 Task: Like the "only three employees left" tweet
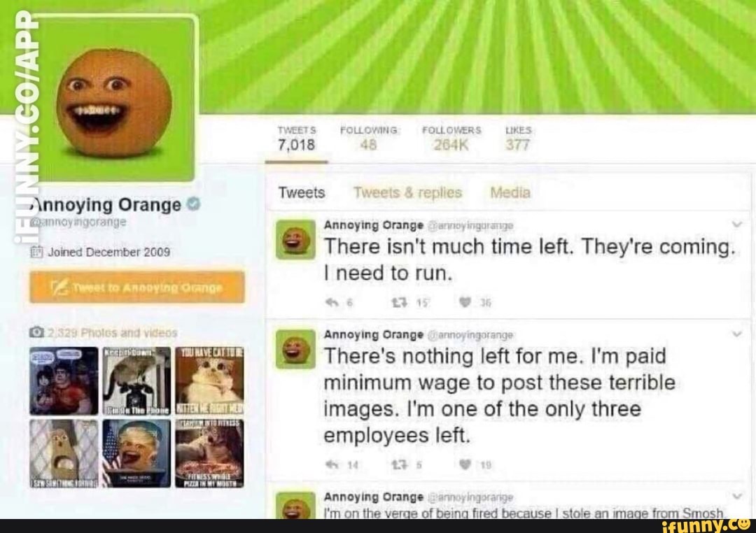click(465, 464)
